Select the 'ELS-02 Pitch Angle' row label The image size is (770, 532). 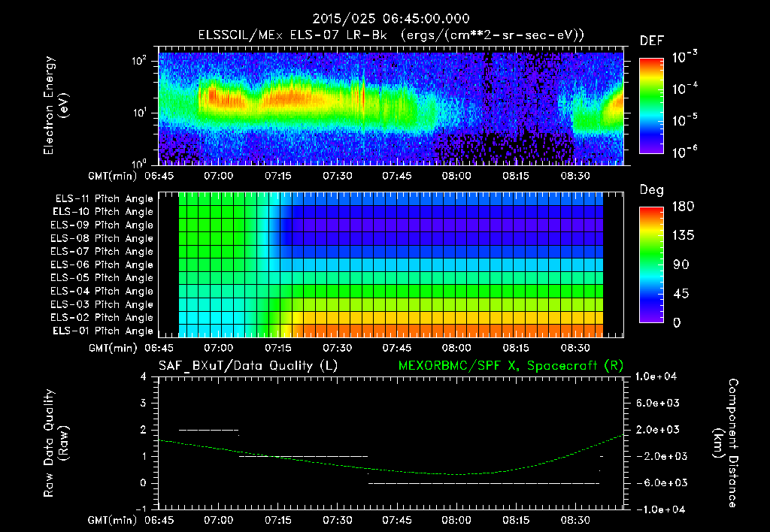coord(102,318)
